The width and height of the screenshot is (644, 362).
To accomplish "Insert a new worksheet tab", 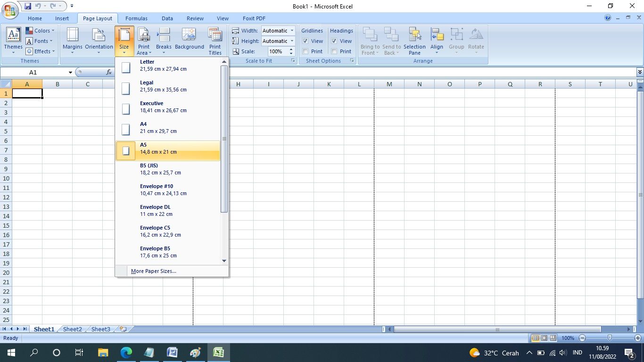I will 123,329.
